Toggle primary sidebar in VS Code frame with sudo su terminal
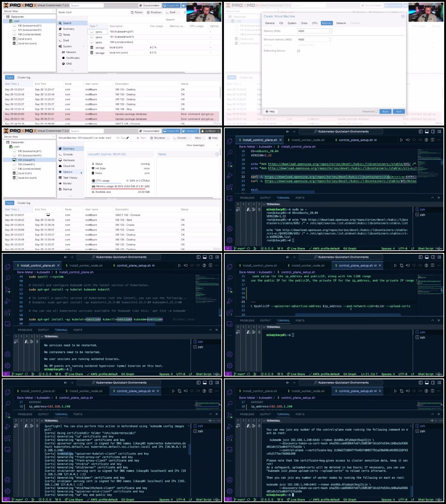Viewport: 446px width, 504px height. pyautogui.click(x=421, y=131)
